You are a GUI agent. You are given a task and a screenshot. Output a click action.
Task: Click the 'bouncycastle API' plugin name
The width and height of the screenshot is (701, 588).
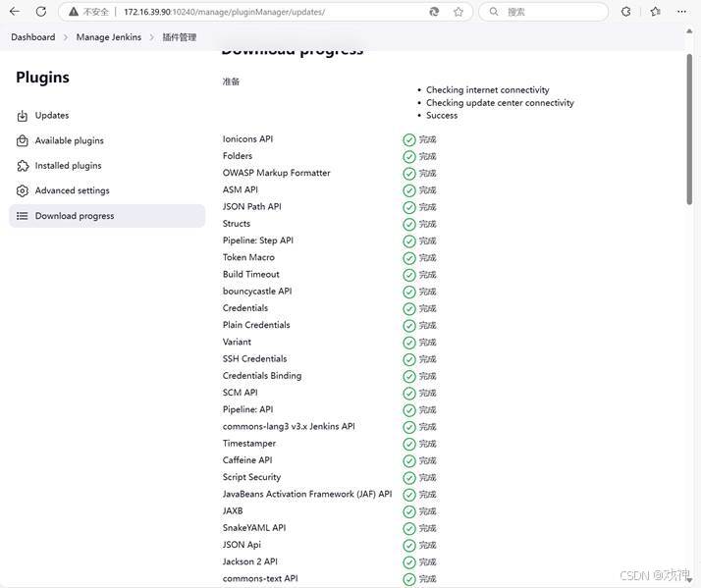pos(257,292)
